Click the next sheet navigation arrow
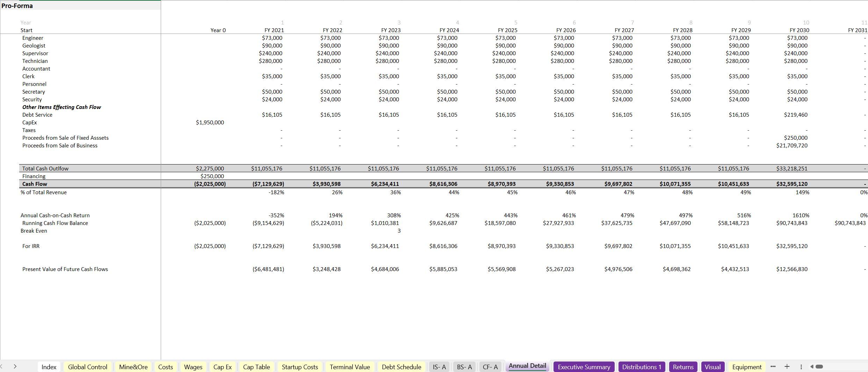 point(15,367)
